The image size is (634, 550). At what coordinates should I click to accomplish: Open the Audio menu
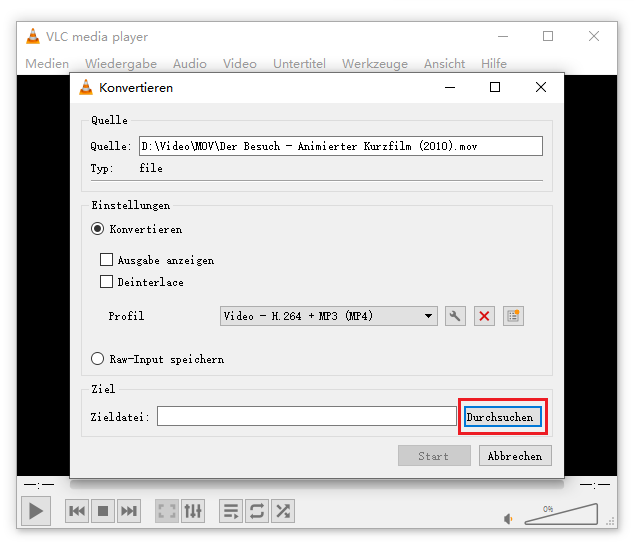(190, 64)
